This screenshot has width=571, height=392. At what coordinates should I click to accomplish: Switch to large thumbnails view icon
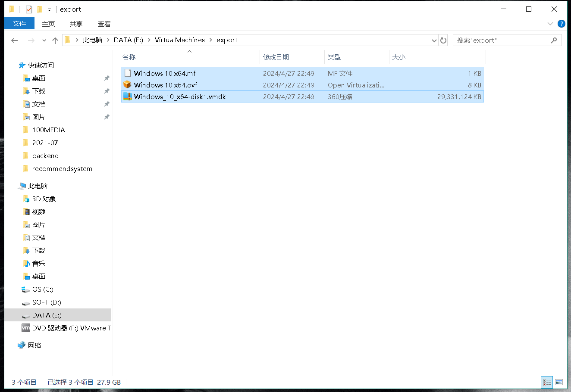559,382
